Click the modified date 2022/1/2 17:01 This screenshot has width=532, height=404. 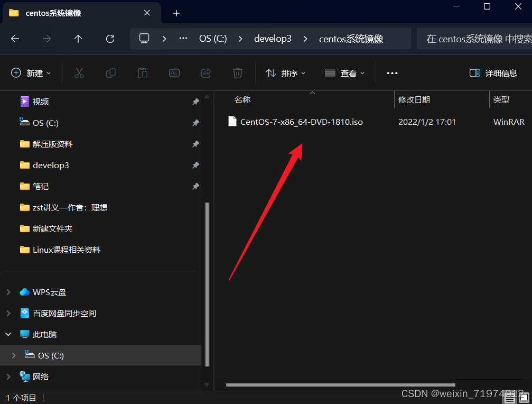(x=427, y=122)
